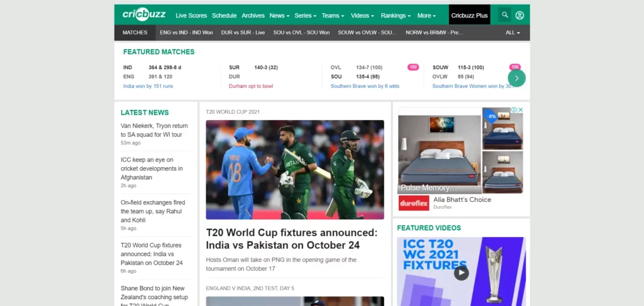Click the FEATURED MATCHES heading
The image size is (644, 306).
click(159, 52)
